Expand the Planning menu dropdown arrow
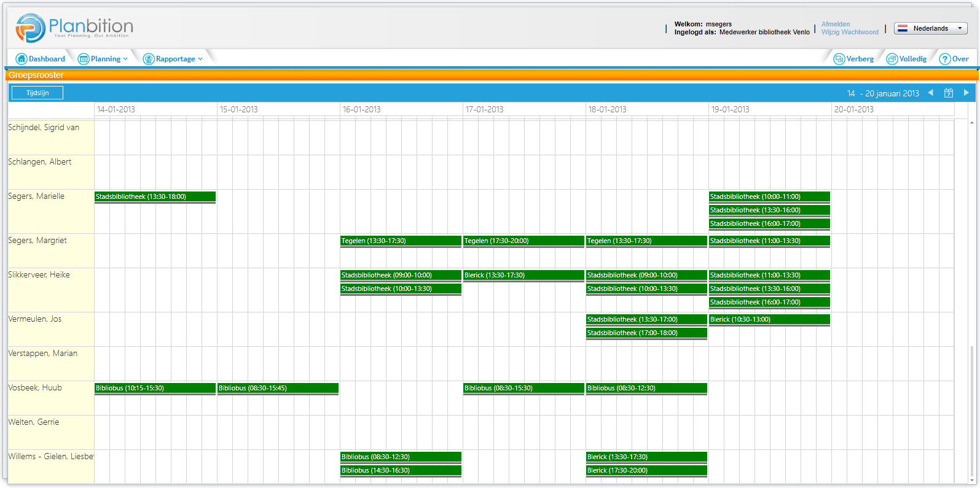The height and width of the screenshot is (488, 980). [125, 59]
